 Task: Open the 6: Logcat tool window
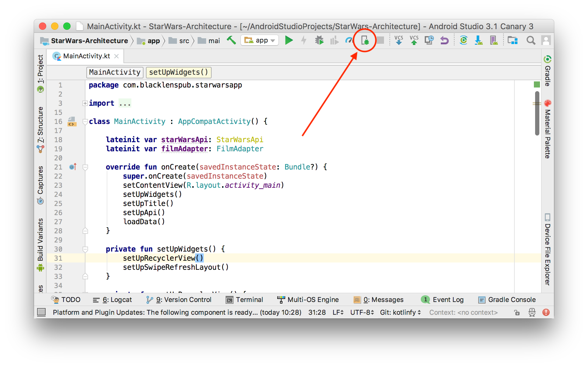coord(112,300)
